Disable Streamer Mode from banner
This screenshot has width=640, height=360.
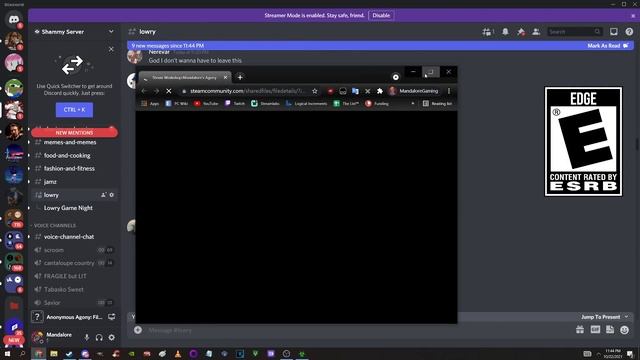(381, 15)
